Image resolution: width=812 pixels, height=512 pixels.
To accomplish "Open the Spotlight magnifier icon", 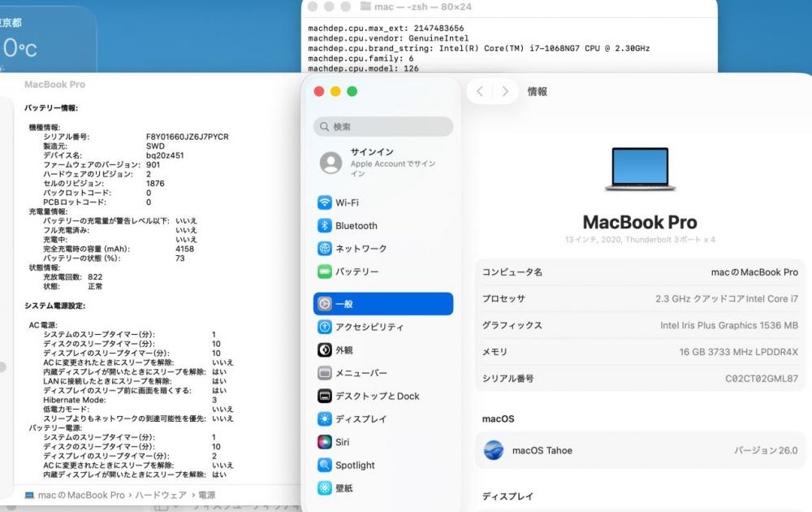I will 325,465.
